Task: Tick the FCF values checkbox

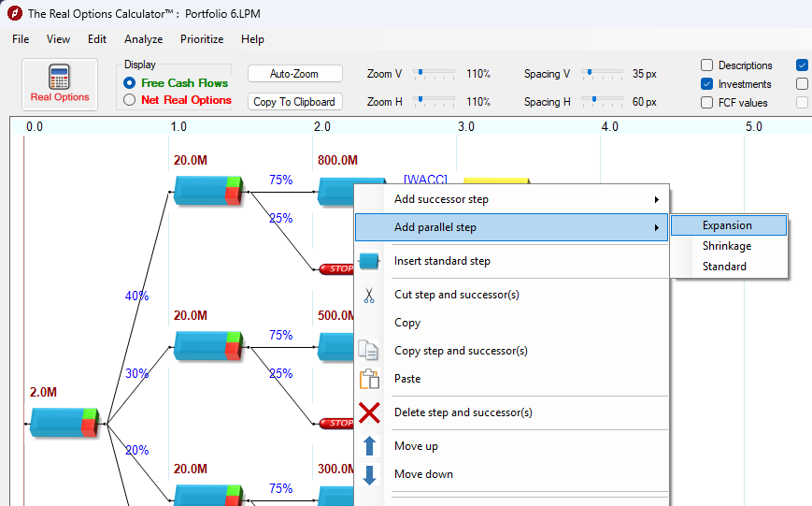Action: pos(707,103)
